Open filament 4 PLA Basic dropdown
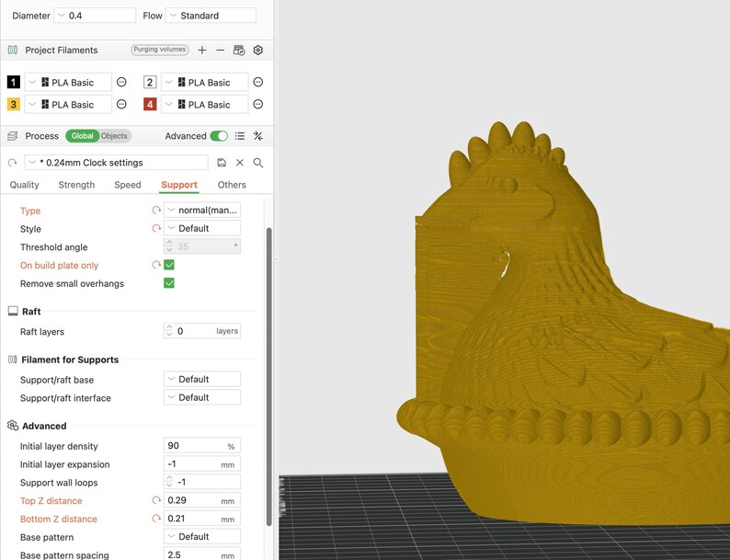The width and height of the screenshot is (730, 560). pyautogui.click(x=205, y=104)
